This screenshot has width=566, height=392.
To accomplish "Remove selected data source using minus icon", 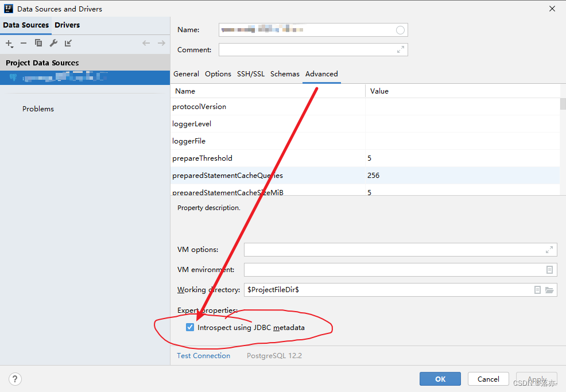I will tap(23, 43).
